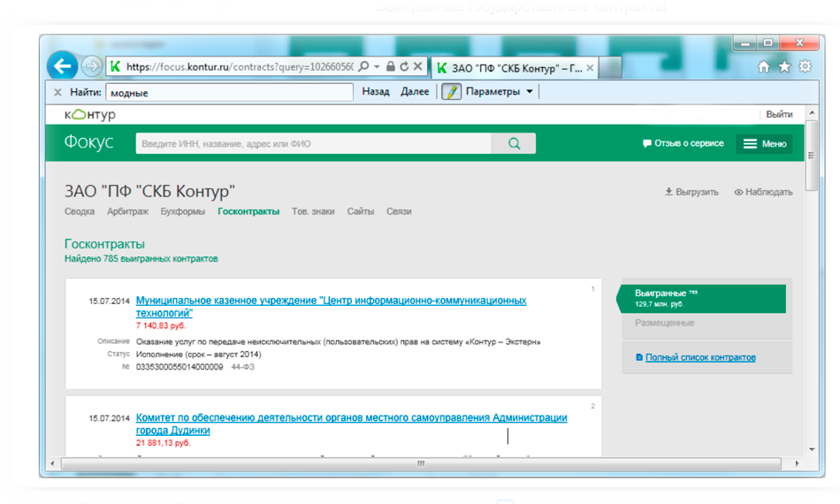The image size is (840, 504).
Task: Click the horizontal scrollbar thumb
Action: pyautogui.click(x=421, y=463)
